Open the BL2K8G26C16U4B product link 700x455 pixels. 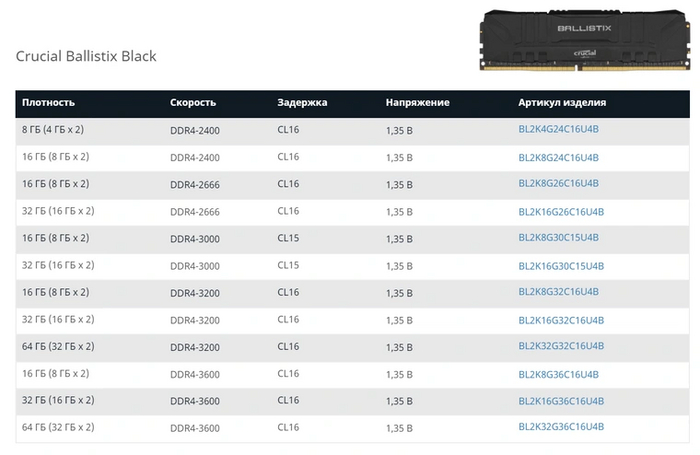(x=558, y=184)
